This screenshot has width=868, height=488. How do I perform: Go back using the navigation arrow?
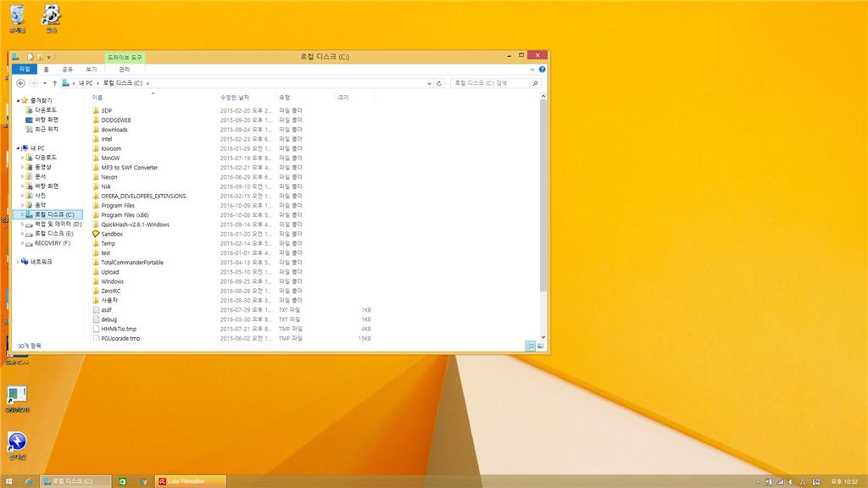tap(20, 83)
